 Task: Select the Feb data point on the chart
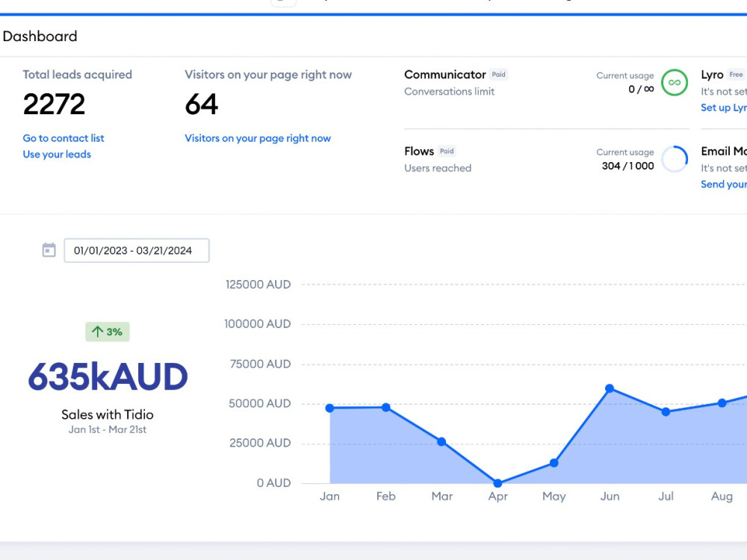coord(386,407)
